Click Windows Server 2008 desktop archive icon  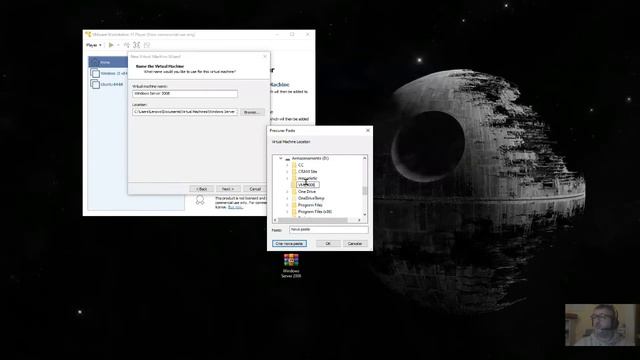pyautogui.click(x=291, y=265)
